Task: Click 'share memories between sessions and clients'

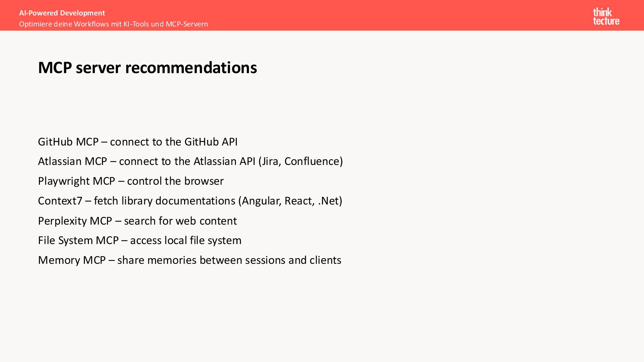Action: pyautogui.click(x=229, y=260)
